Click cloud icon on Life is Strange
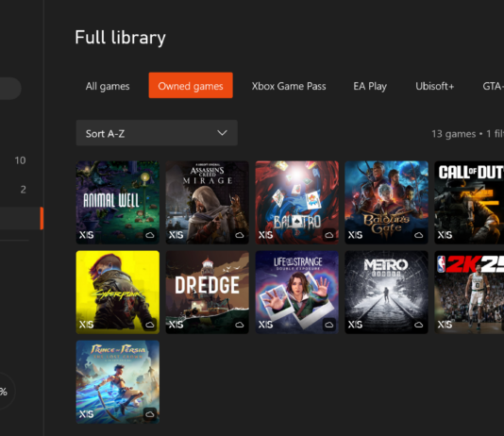The height and width of the screenshot is (436, 504). [329, 325]
